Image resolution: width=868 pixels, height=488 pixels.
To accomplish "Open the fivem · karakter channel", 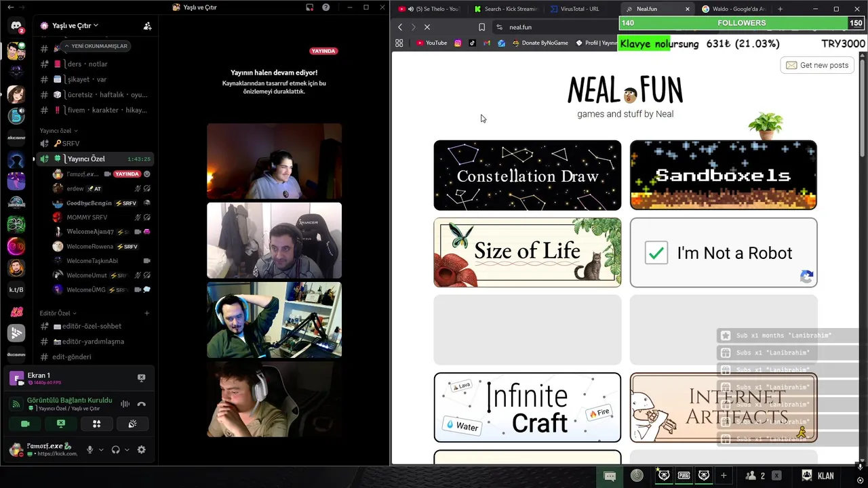I will tap(95, 110).
